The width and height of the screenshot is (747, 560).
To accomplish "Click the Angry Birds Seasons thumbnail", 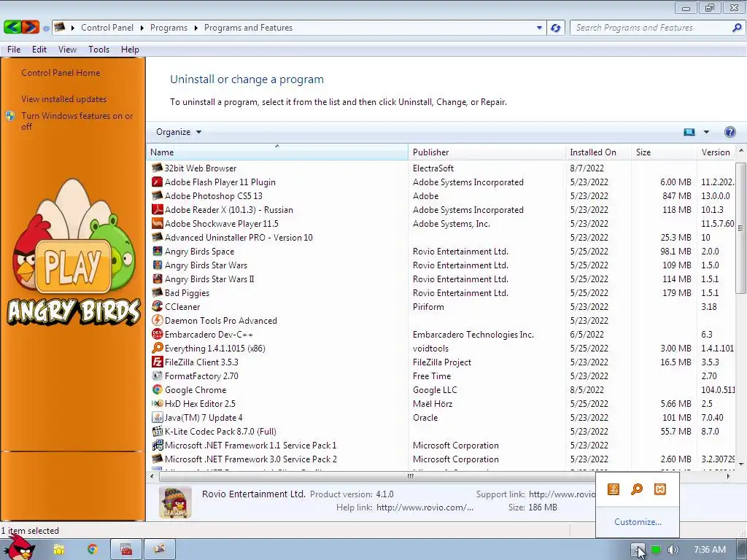I will 175,502.
